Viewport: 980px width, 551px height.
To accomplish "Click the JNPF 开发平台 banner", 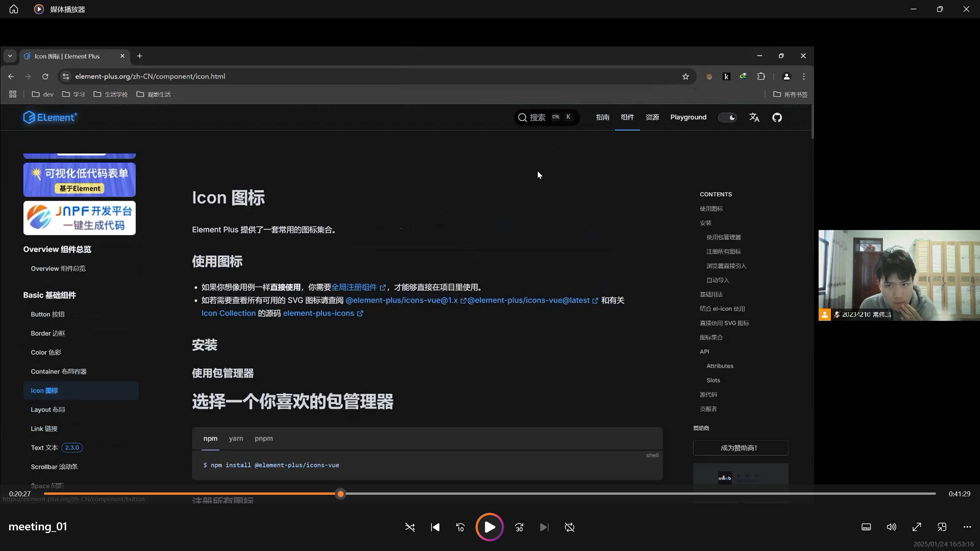I will [79, 218].
